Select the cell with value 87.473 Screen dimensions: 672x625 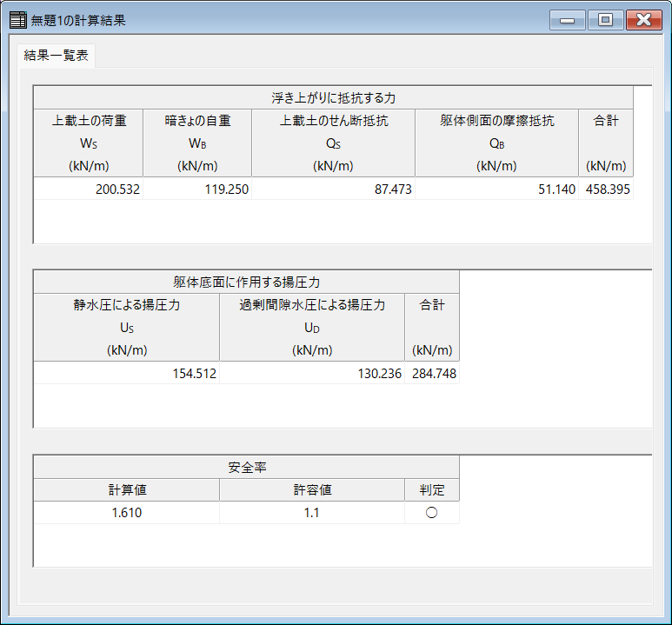point(334,189)
